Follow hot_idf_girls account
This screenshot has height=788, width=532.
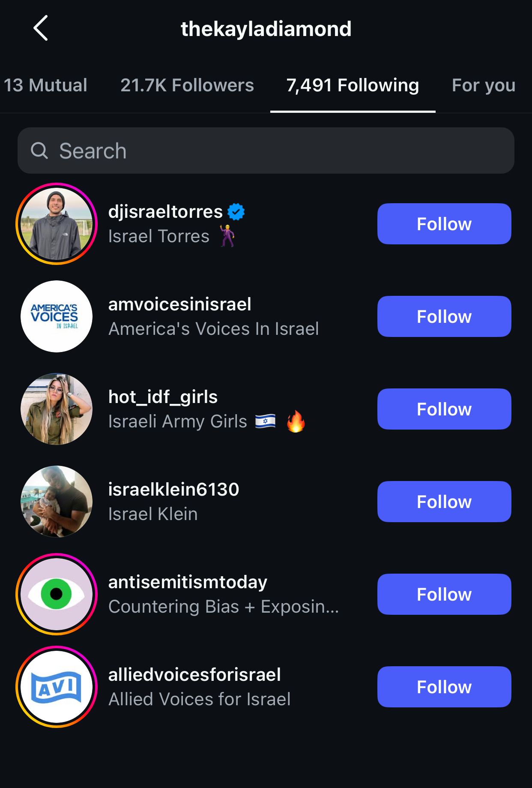pyautogui.click(x=444, y=409)
